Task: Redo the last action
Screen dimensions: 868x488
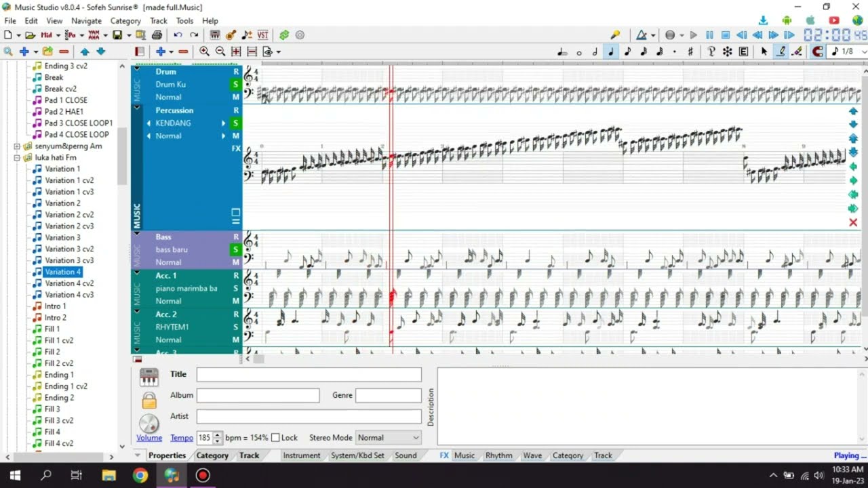Action: (x=194, y=35)
